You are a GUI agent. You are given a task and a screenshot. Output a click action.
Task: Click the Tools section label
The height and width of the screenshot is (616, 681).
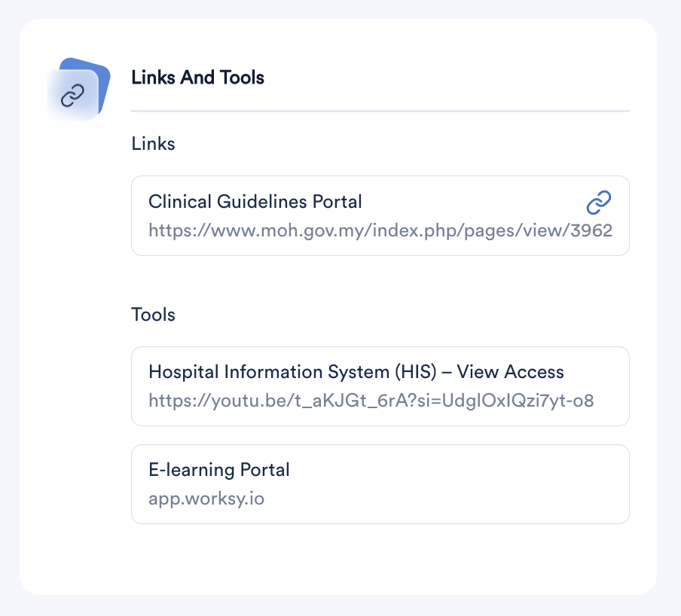click(x=153, y=315)
